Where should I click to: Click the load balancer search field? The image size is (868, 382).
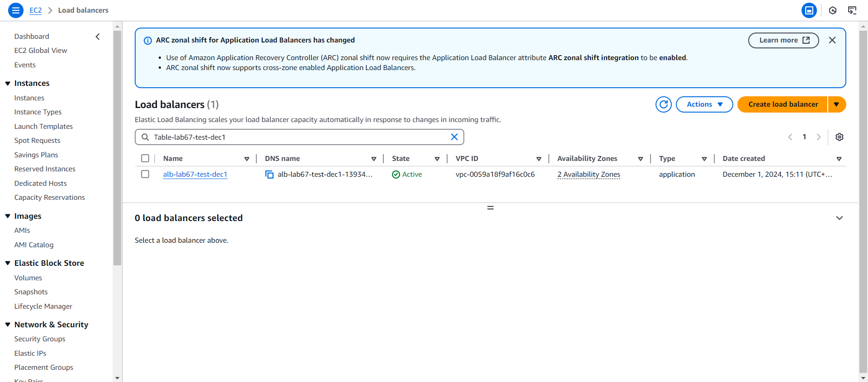pyautogui.click(x=299, y=137)
